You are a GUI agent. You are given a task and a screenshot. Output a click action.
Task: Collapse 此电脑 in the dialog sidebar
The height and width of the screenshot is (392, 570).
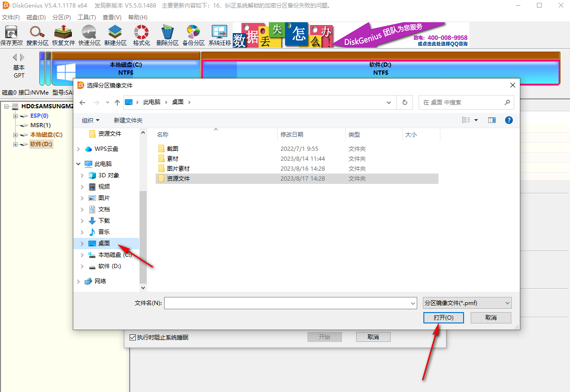coord(78,164)
